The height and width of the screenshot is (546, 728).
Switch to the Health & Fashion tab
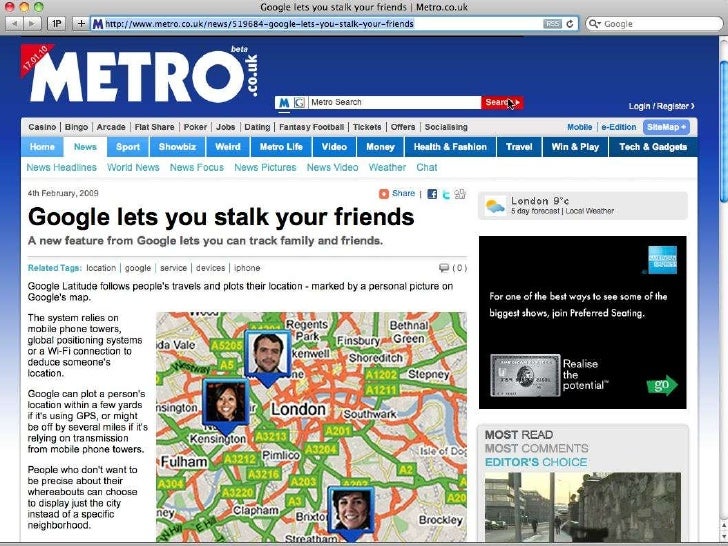tap(450, 147)
